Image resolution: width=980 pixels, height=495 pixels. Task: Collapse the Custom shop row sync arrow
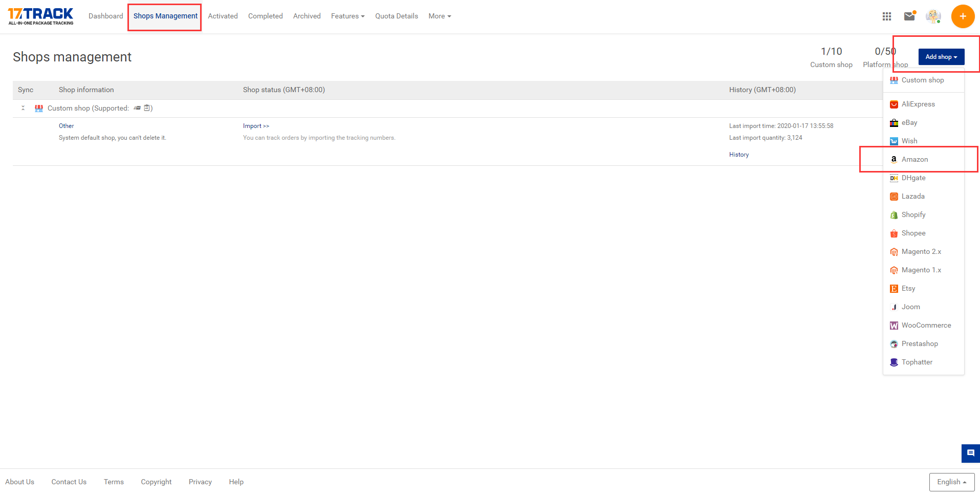pos(23,108)
